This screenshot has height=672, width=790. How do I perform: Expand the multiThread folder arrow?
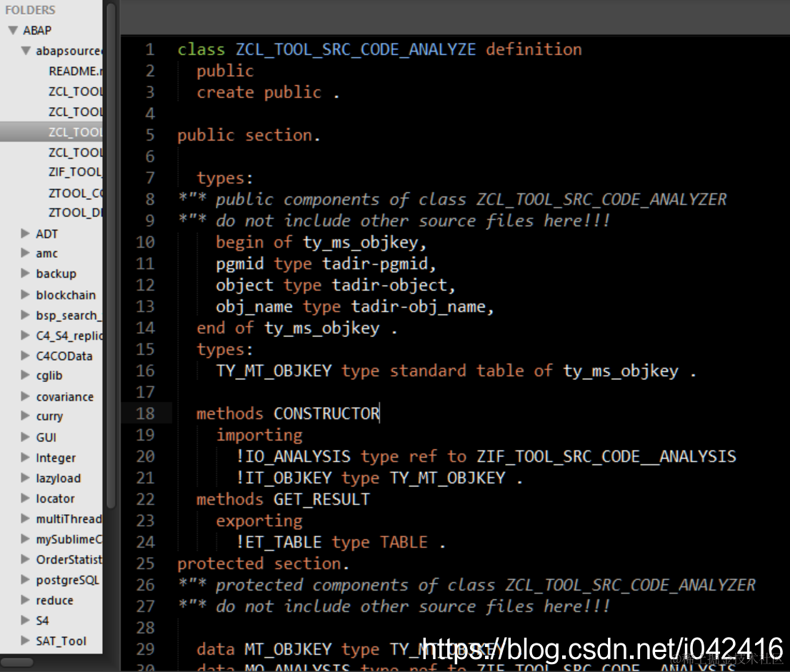pyautogui.click(x=25, y=518)
